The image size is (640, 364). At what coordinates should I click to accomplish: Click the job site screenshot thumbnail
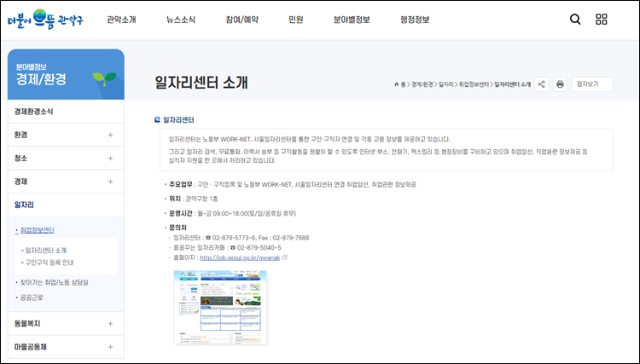(220, 308)
